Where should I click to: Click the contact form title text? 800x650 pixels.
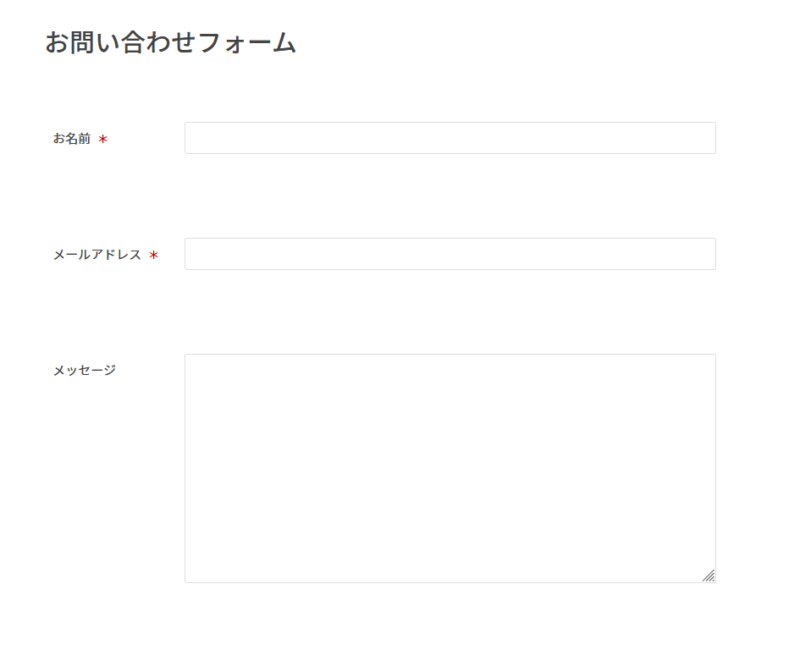170,43
